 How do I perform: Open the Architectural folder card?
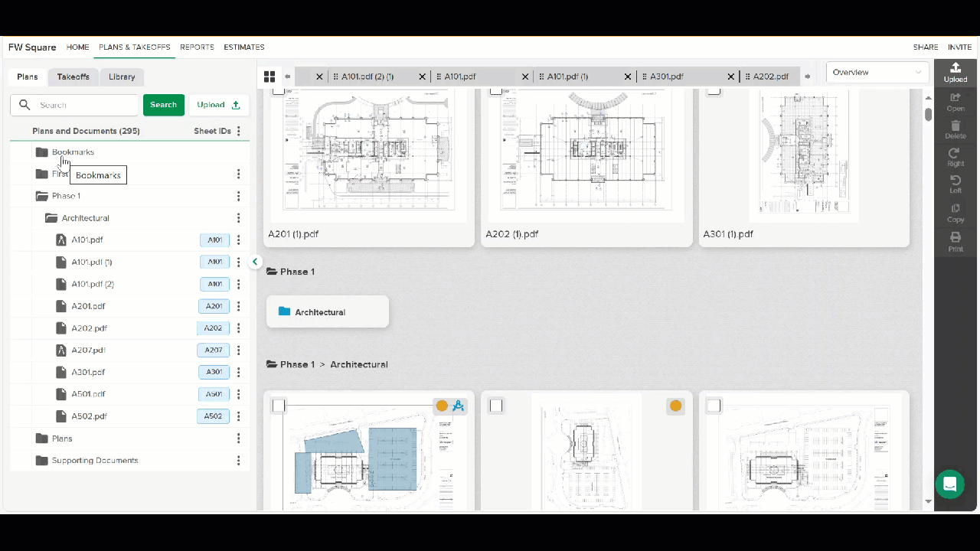[328, 312]
